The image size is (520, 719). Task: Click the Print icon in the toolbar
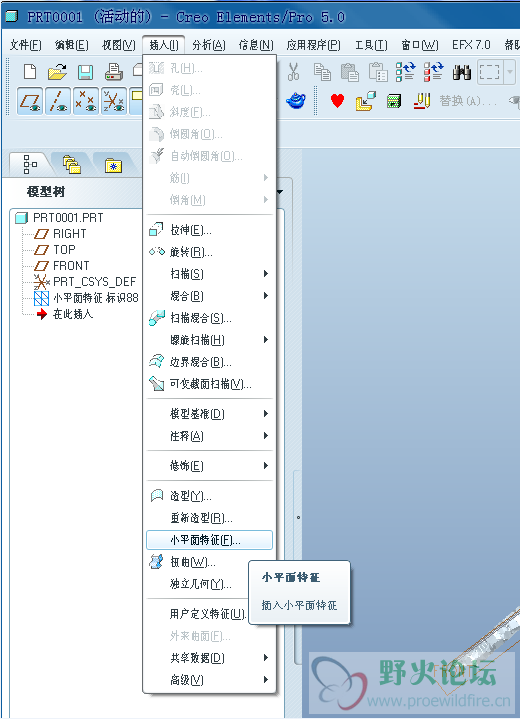tap(113, 72)
